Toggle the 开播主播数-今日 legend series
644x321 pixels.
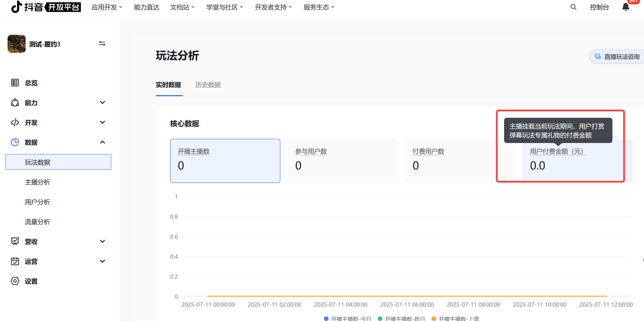347,318
